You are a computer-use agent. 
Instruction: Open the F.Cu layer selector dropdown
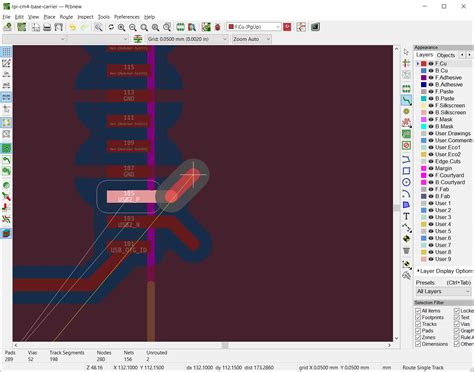254,27
